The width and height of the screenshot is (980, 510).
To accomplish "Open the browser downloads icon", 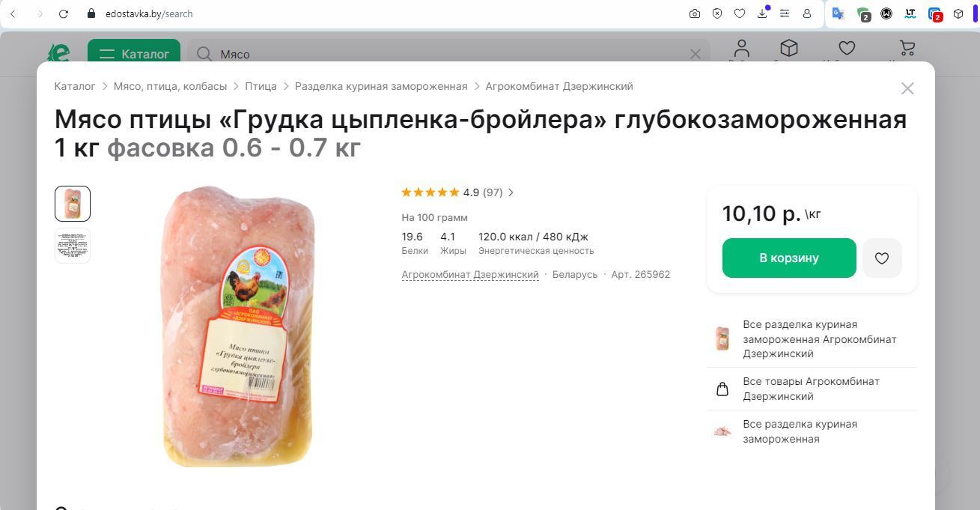I will tap(762, 13).
